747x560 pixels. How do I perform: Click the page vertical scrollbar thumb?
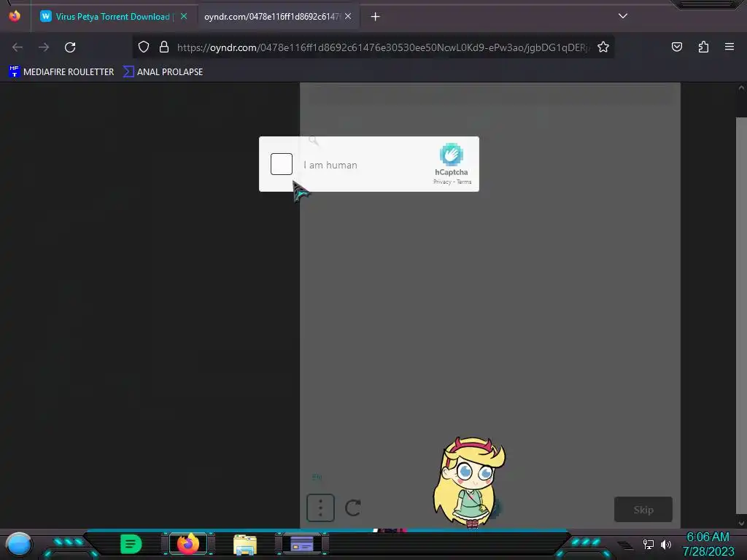pyautogui.click(x=741, y=315)
